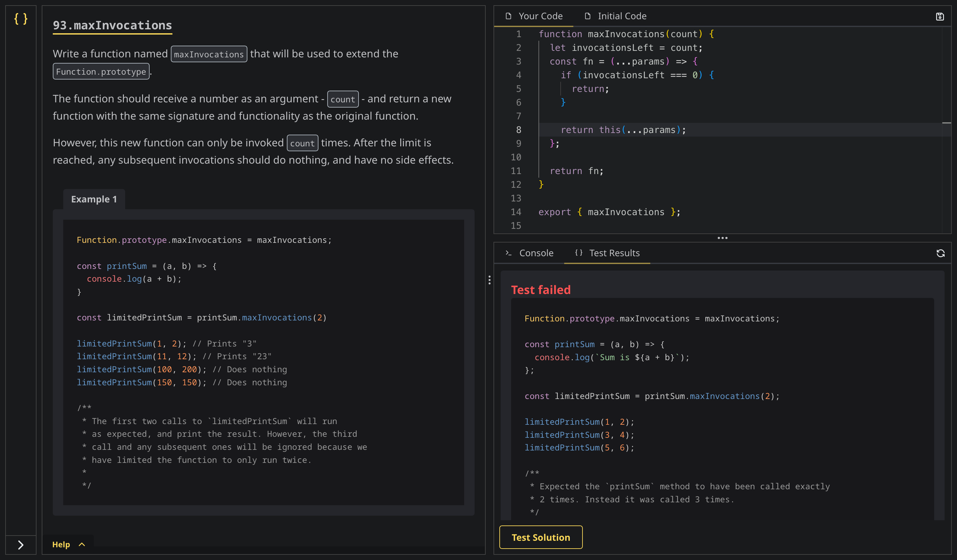The image size is (957, 560).
Task: Click the Test Solution button
Action: pyautogui.click(x=541, y=537)
